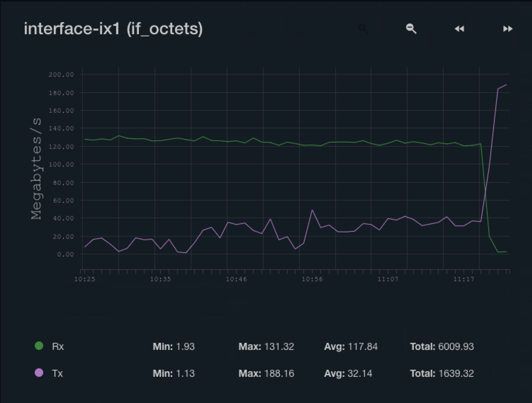Click the Rx Total value 6009.93
The height and width of the screenshot is (403, 532).
point(455,347)
